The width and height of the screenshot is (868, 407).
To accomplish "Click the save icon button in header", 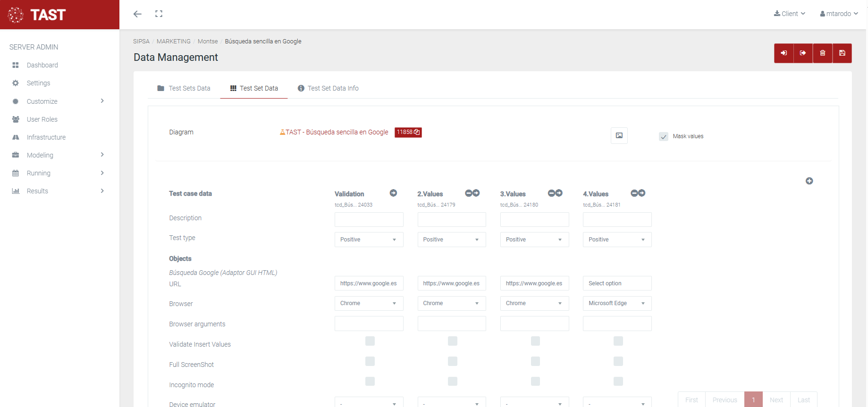I will click(x=842, y=53).
